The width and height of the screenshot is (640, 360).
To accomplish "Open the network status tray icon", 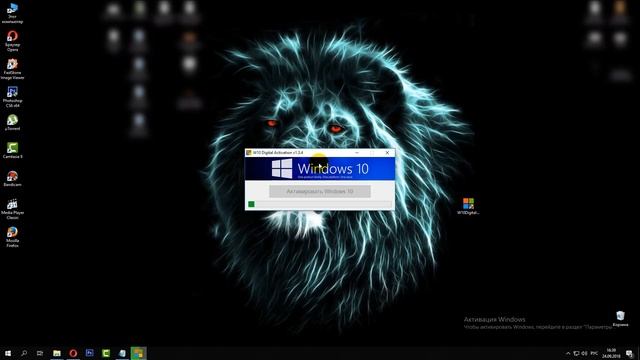I will tap(576, 353).
